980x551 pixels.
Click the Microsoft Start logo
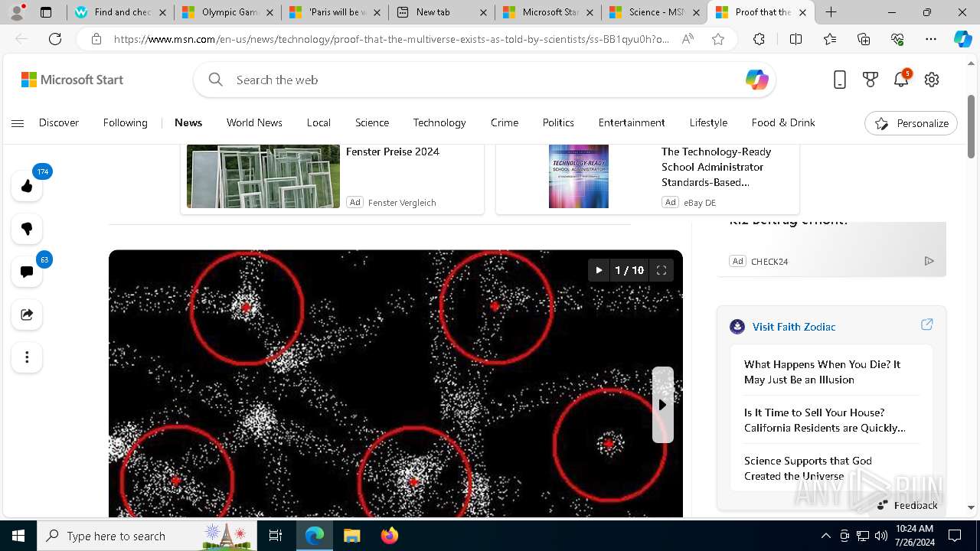72,80
